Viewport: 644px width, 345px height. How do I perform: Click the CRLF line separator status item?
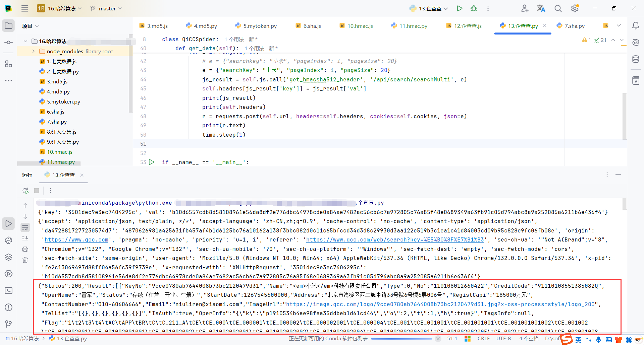pos(483,339)
